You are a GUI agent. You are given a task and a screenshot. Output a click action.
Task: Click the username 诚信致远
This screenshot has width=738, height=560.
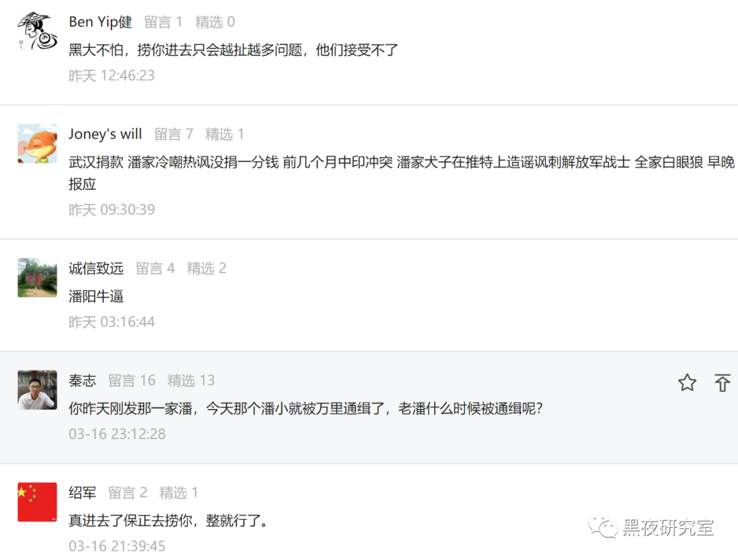pyautogui.click(x=96, y=268)
